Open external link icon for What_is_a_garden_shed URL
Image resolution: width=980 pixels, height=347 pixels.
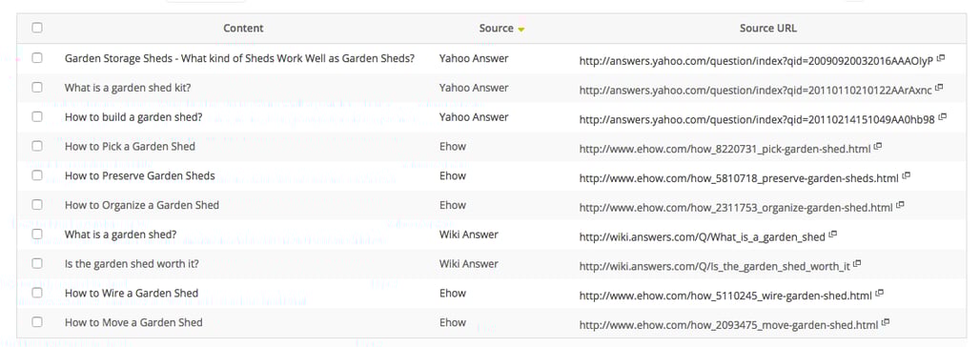coord(833,235)
